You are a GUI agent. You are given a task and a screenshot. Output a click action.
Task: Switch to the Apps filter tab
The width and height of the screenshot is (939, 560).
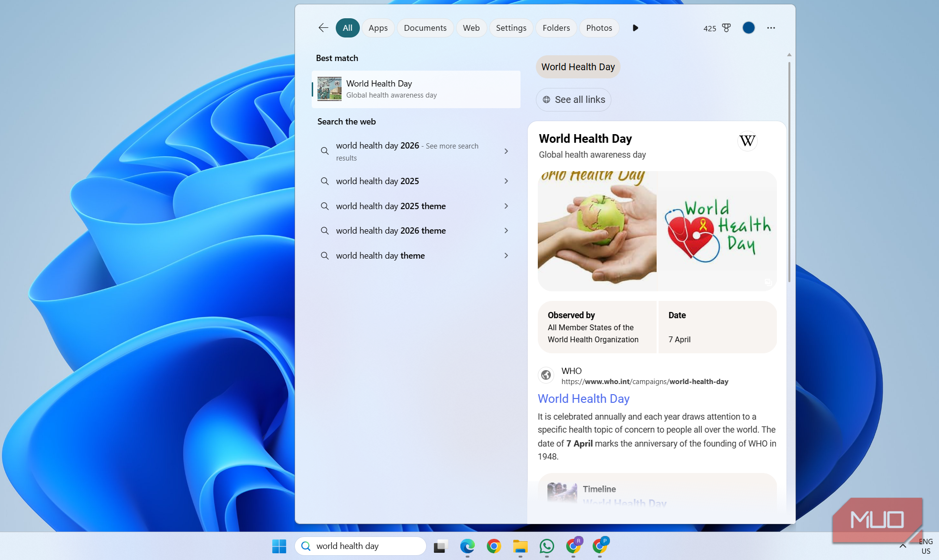378,28
